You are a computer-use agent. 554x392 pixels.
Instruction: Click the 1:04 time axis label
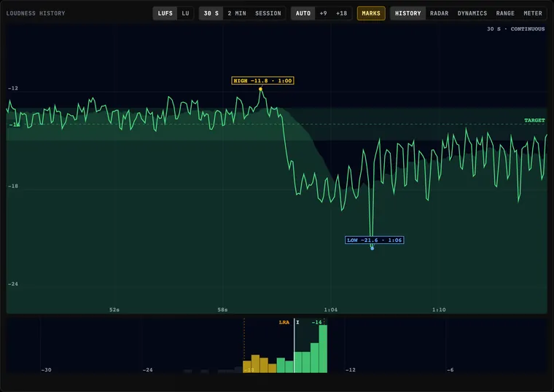(x=331, y=310)
